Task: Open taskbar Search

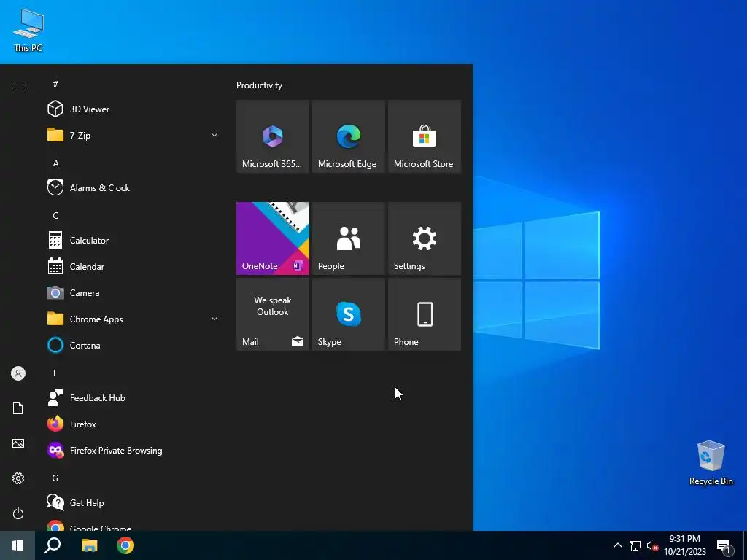Action: pos(53,545)
